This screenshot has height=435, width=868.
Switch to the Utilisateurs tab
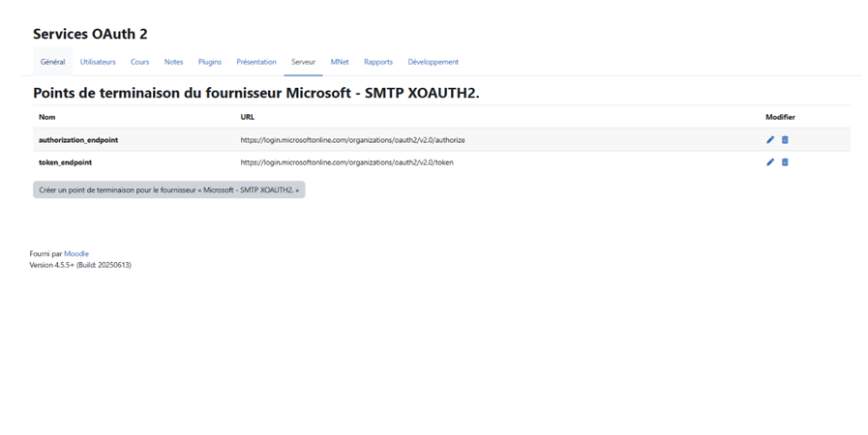click(x=98, y=62)
